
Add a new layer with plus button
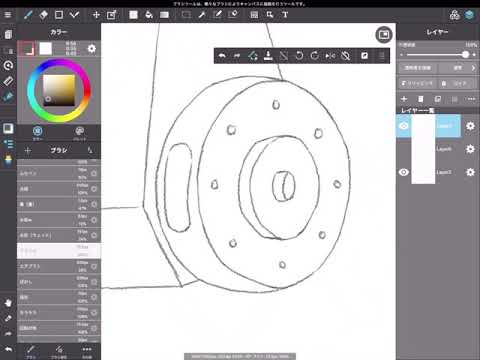click(404, 99)
